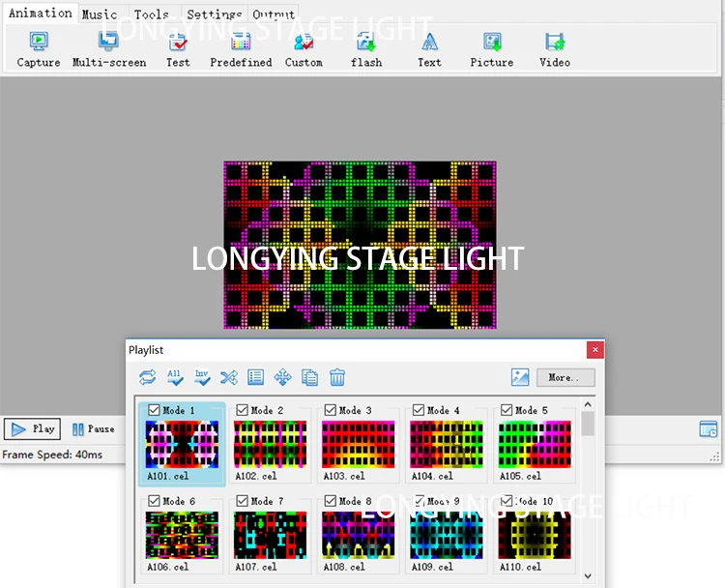Invert selection with the Inv icon
The image size is (725, 588).
tap(202, 377)
